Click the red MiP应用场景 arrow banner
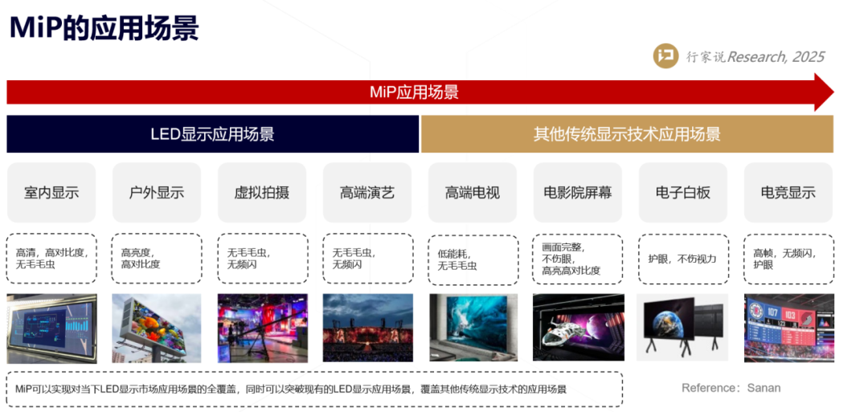Screen dimensions: 868x412 (420, 92)
